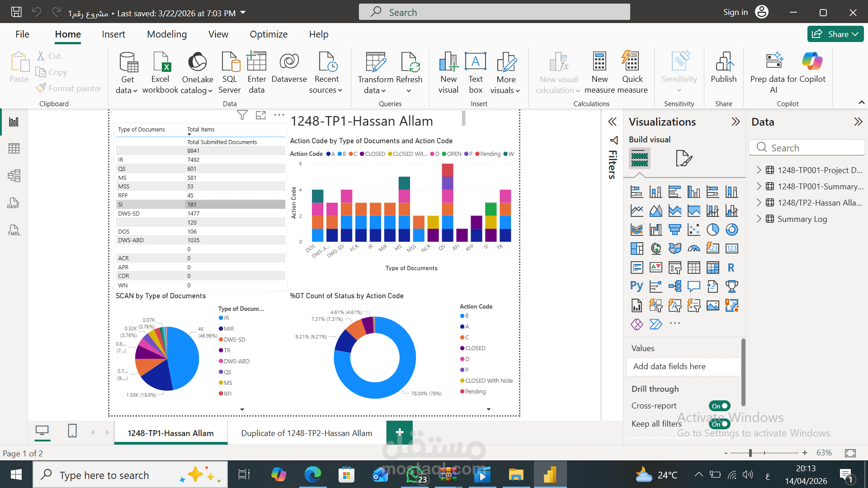Collapse the Visualizations pane
This screenshot has width=868, height=488.
736,122
